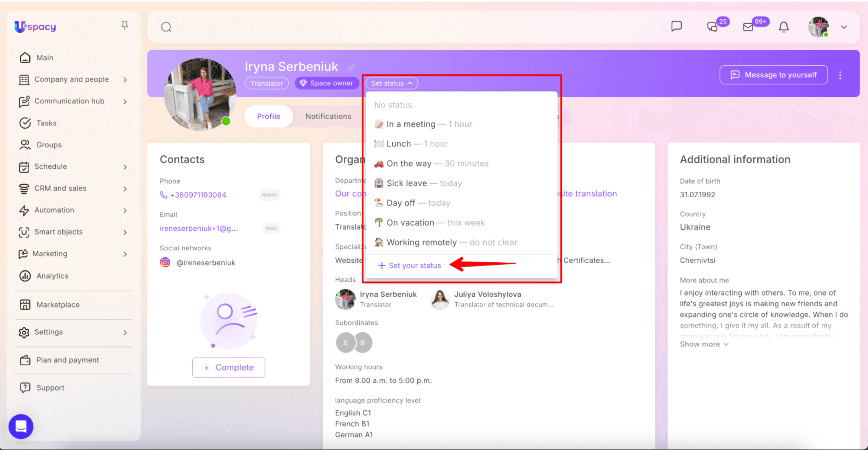Image resolution: width=868 pixels, height=451 pixels.
Task: Select Sick leave status
Action: coord(461,183)
